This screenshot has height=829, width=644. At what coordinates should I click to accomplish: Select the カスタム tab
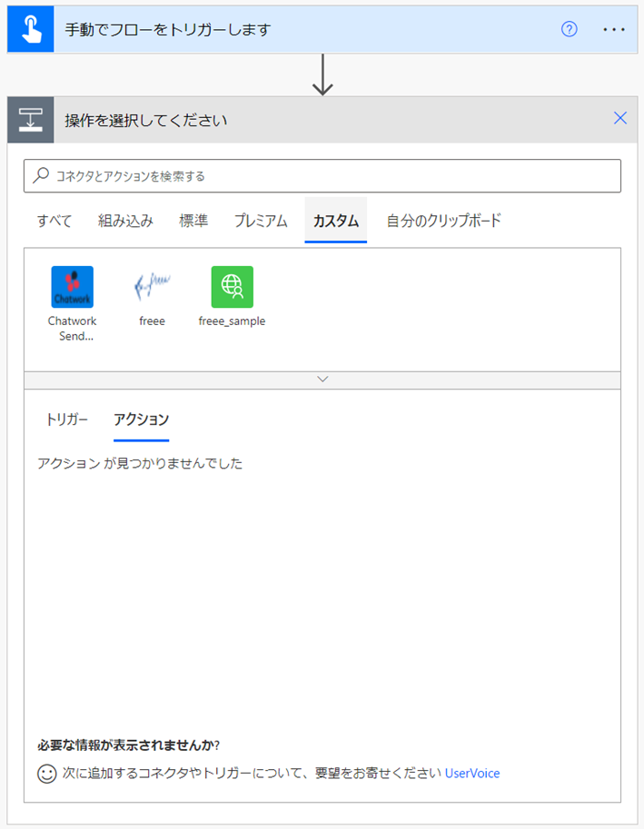[x=336, y=221]
